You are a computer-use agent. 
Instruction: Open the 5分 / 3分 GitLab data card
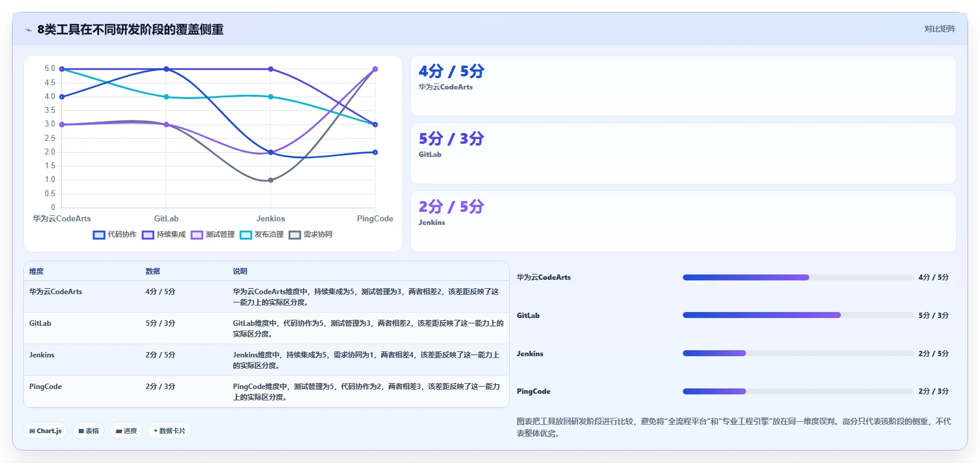(683, 153)
